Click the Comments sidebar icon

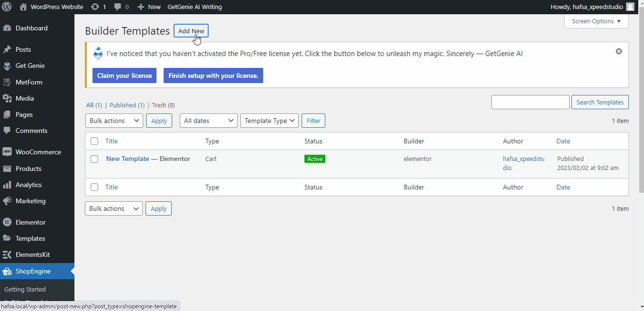pos(7,131)
